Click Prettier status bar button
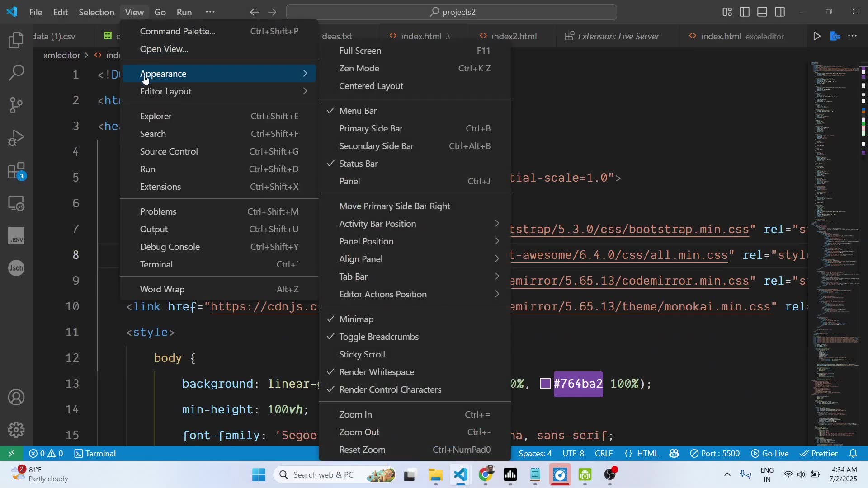The width and height of the screenshot is (868, 488). (x=819, y=453)
